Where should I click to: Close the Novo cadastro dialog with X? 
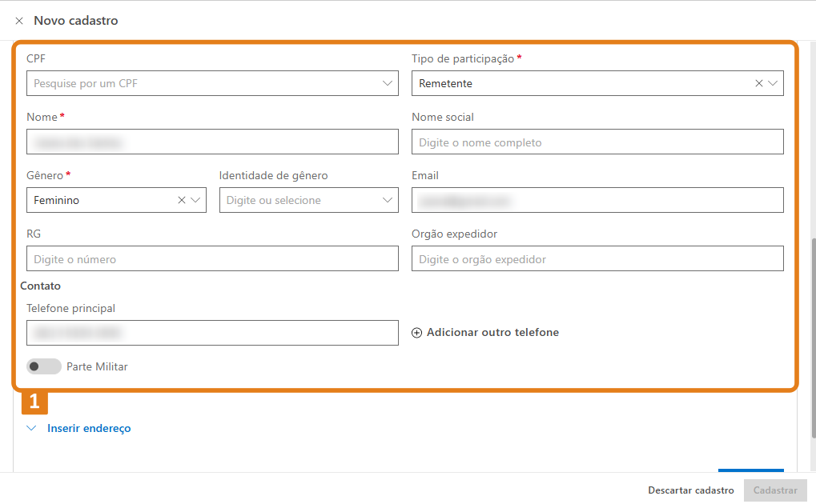pyautogui.click(x=19, y=21)
